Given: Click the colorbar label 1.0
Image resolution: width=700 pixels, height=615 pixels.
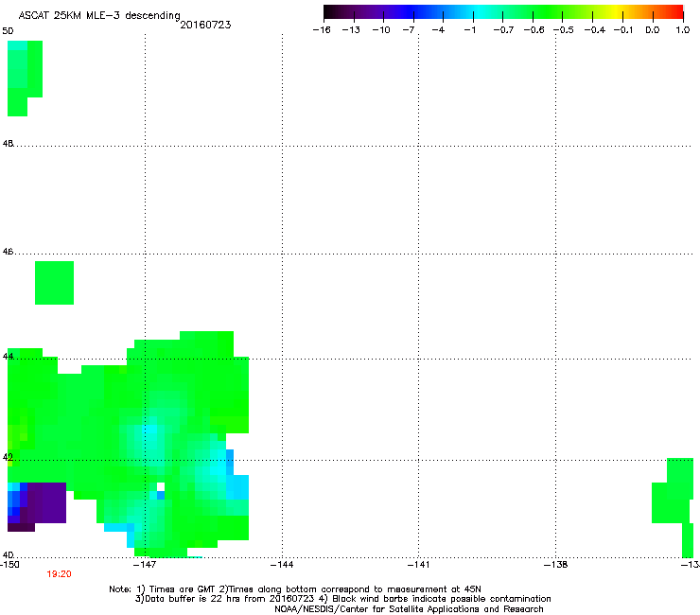Looking at the screenshot, I should coord(683,30).
